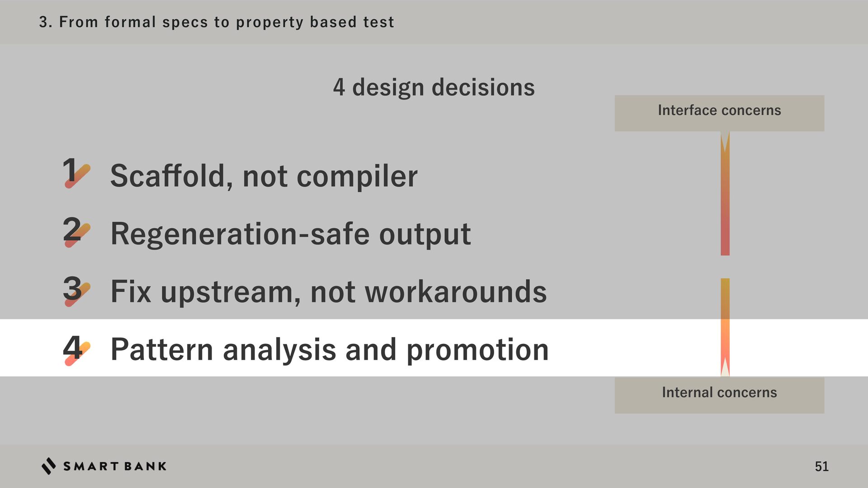
Task: Click "Fix upstream, not workarounds" text
Action: [x=328, y=291]
